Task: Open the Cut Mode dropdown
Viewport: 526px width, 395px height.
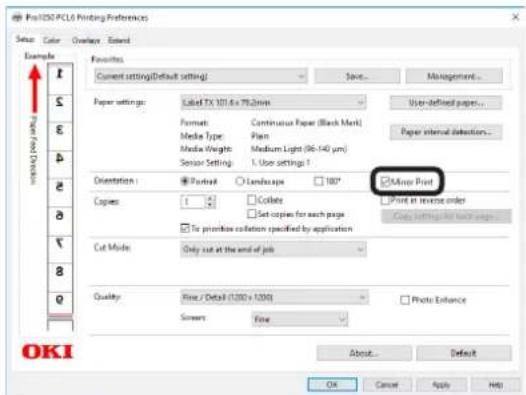Action: [x=273, y=249]
